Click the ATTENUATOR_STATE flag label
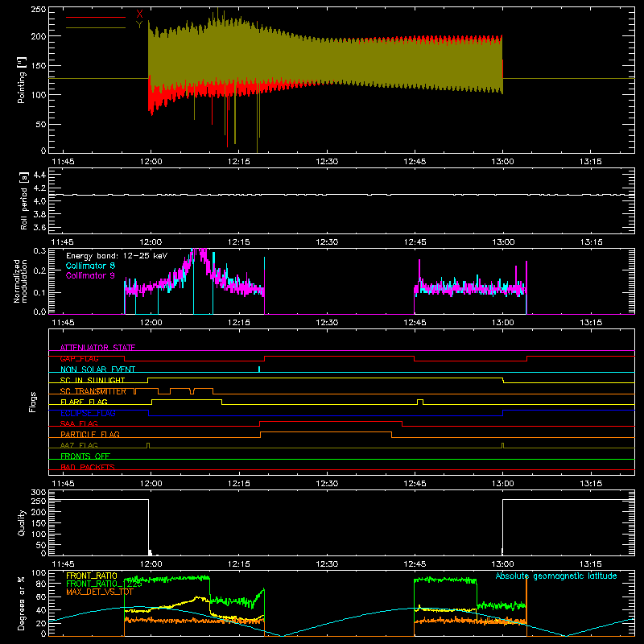The height and width of the screenshot is (644, 644). pyautogui.click(x=97, y=348)
